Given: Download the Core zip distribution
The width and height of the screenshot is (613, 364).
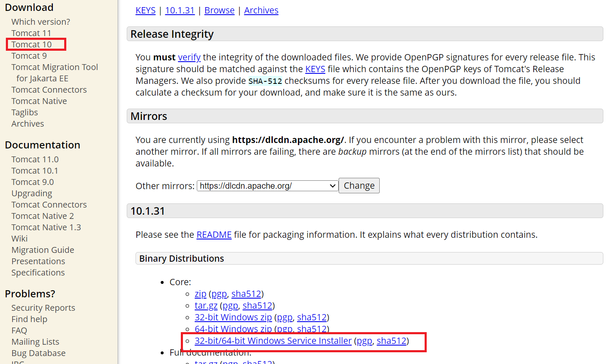Looking at the screenshot, I should pyautogui.click(x=201, y=294).
